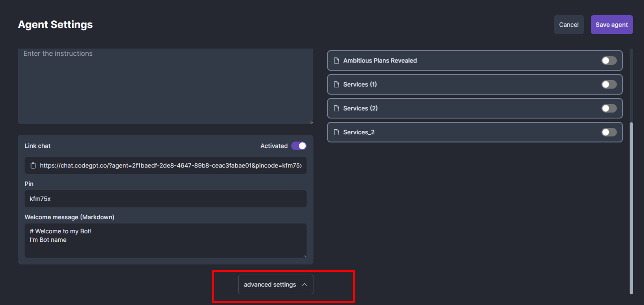Save the agent configuration
This screenshot has width=644, height=305.
[612, 25]
